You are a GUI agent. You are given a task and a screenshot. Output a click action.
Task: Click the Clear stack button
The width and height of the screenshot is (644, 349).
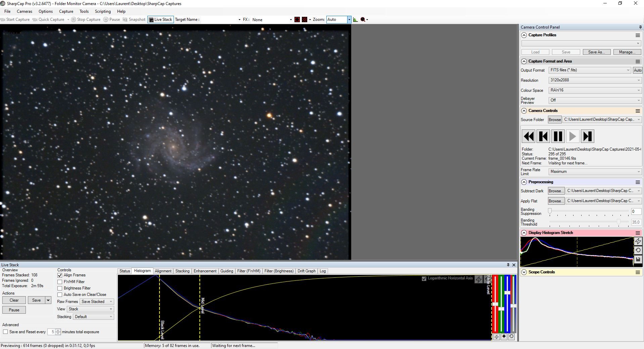[14, 300]
